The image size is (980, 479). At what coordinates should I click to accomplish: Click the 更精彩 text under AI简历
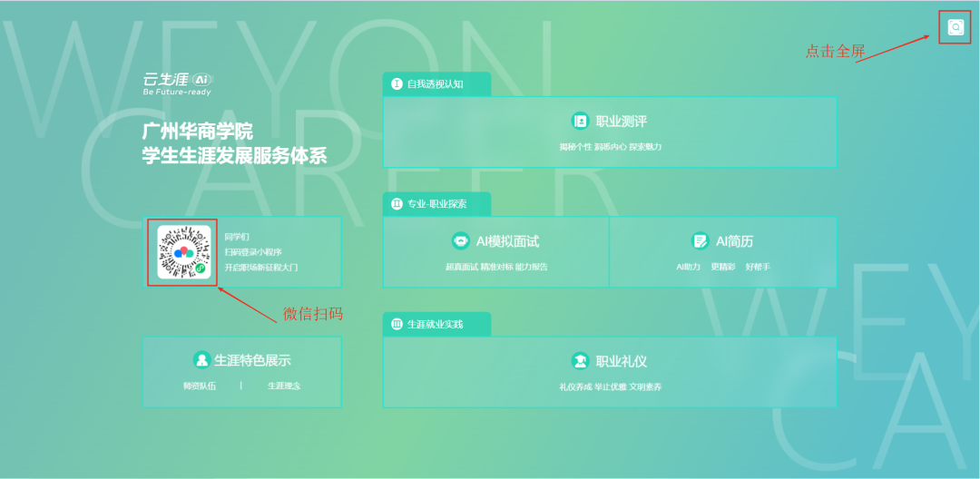click(x=723, y=267)
